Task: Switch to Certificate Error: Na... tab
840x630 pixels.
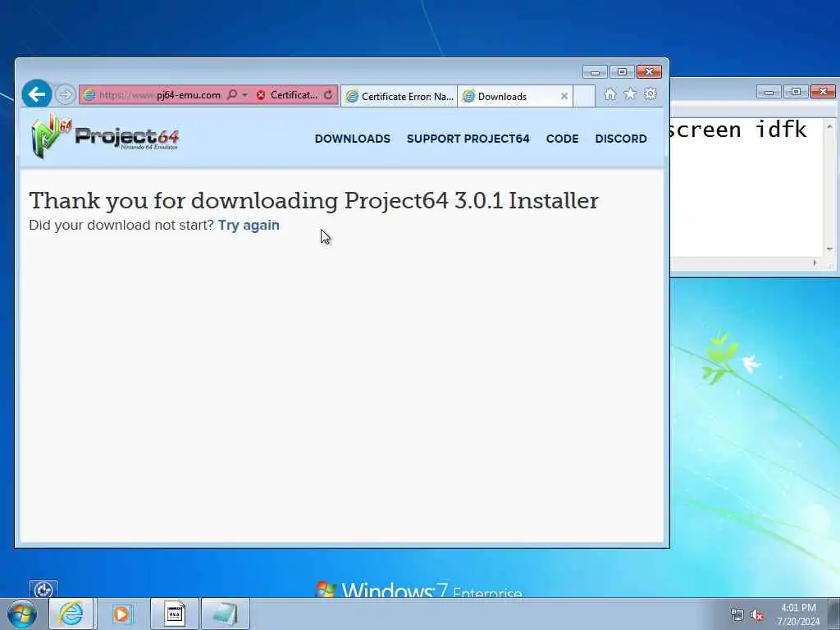Action: tap(399, 97)
